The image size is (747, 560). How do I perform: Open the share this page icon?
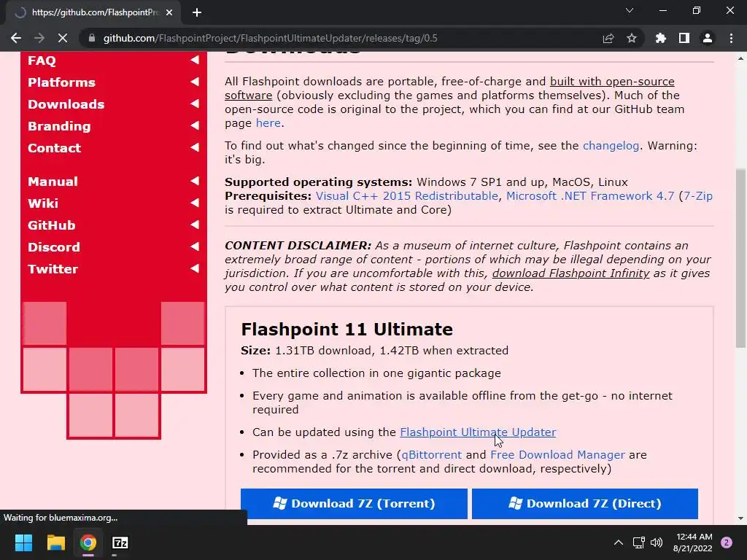(608, 38)
